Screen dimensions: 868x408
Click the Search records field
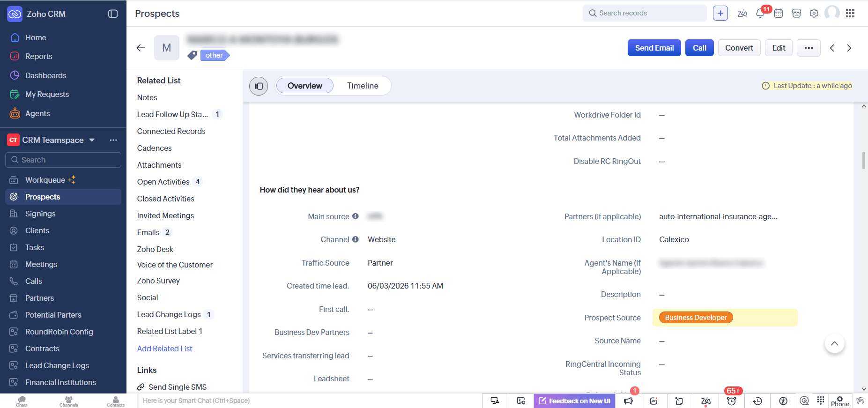pos(645,13)
